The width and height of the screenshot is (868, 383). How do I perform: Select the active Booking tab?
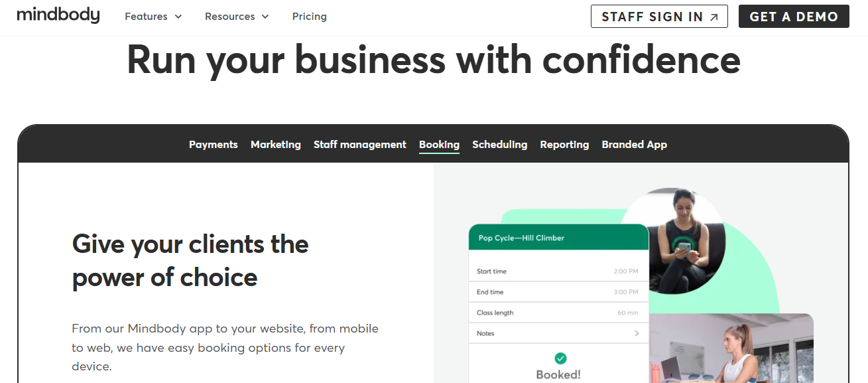[x=439, y=145]
